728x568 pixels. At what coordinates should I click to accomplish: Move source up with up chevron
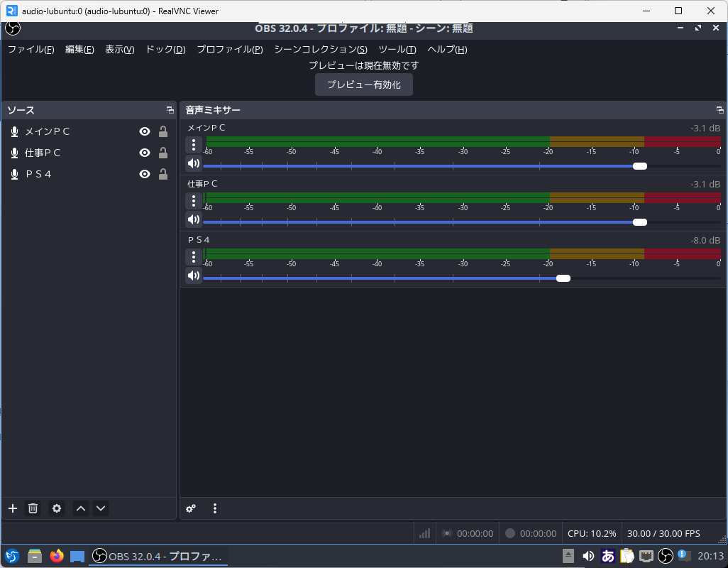tap(81, 508)
